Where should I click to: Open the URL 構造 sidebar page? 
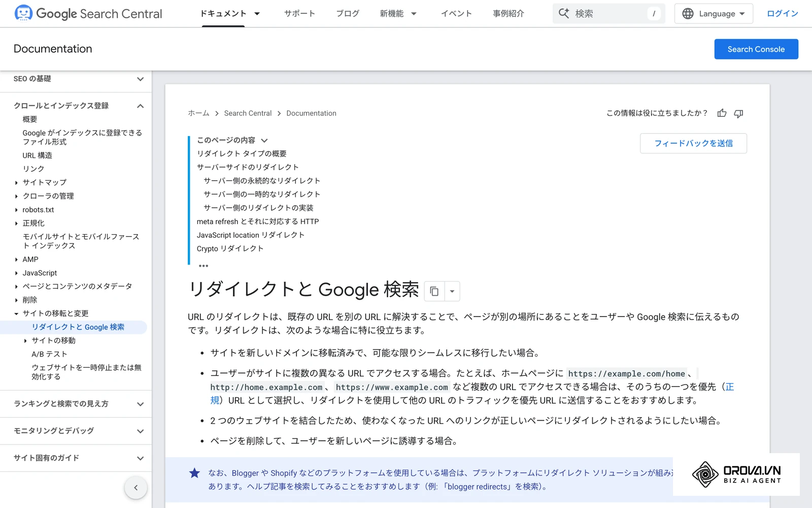pyautogui.click(x=37, y=155)
